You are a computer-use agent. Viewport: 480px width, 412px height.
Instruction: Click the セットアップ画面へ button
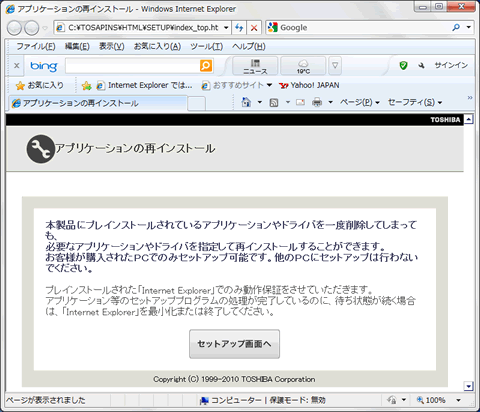pyautogui.click(x=234, y=344)
